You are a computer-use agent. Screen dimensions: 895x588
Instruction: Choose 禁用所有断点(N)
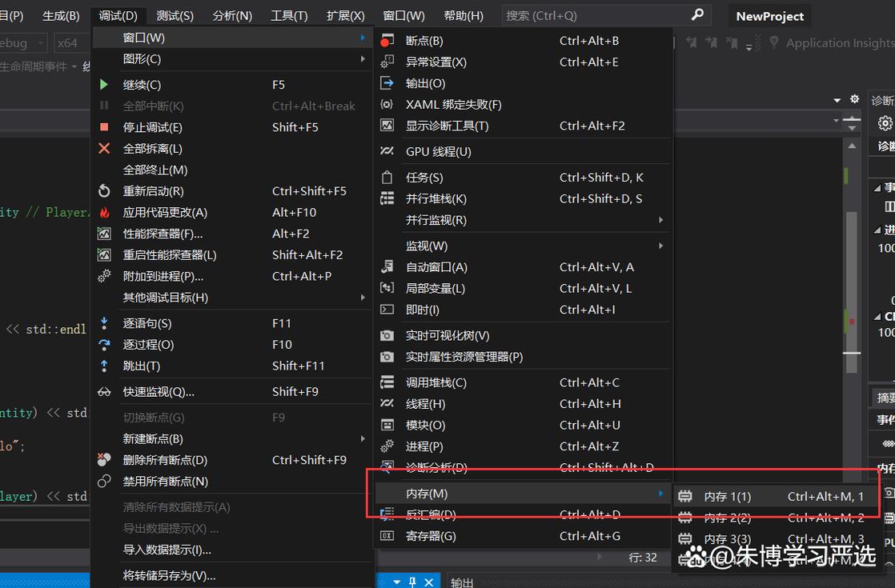pyautogui.click(x=233, y=482)
